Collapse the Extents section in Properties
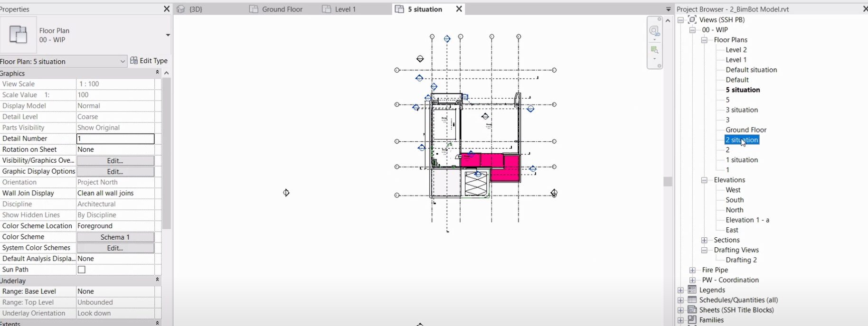This screenshot has height=326, width=868. click(x=157, y=323)
